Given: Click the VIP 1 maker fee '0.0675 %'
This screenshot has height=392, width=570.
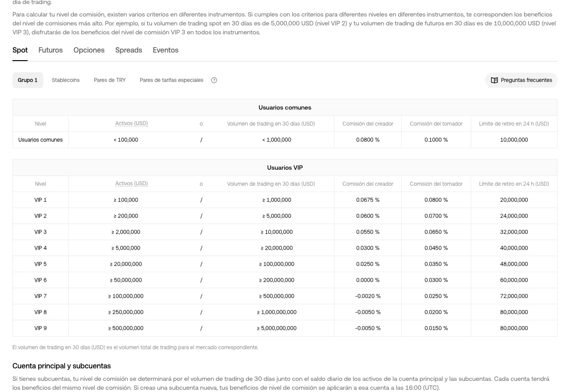Looking at the screenshot, I should pos(368,200).
